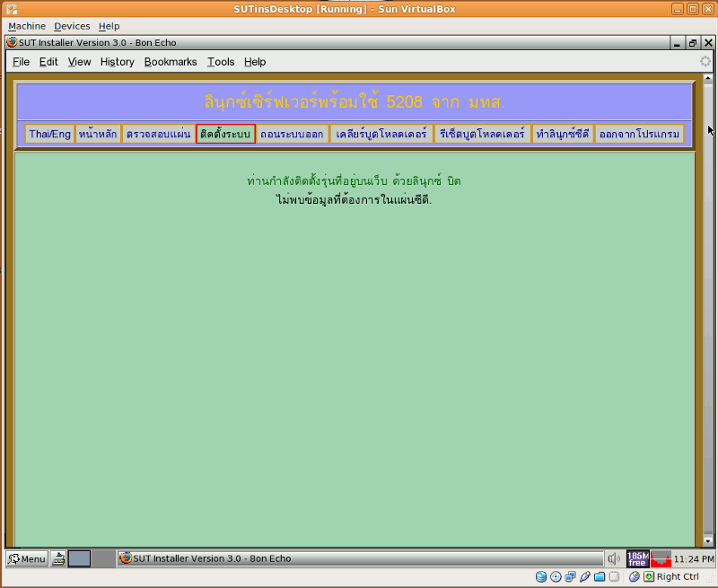Click the show desktop icon in taskbar
The image size is (718, 588).
[x=58, y=558]
